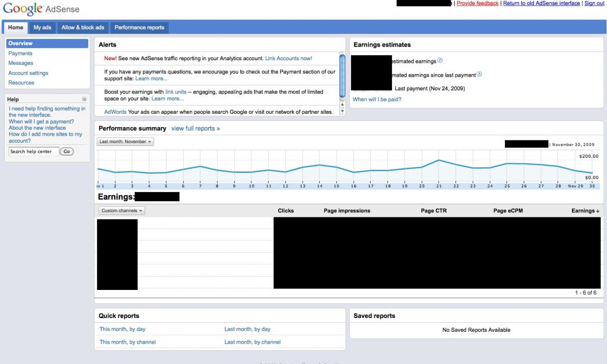Click the Provide feedback link
Screen dimensions: 607x364
[477, 3]
